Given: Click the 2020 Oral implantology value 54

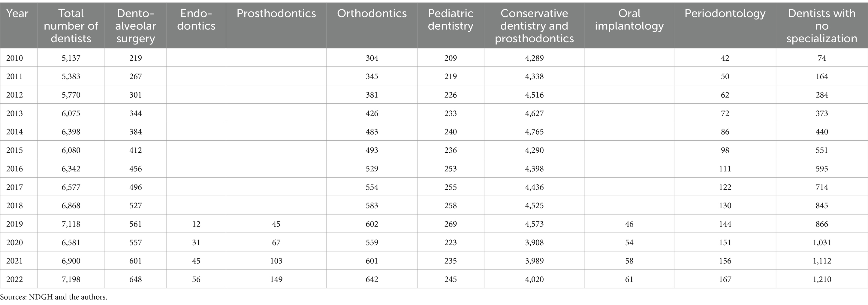Looking at the screenshot, I should (x=629, y=242).
